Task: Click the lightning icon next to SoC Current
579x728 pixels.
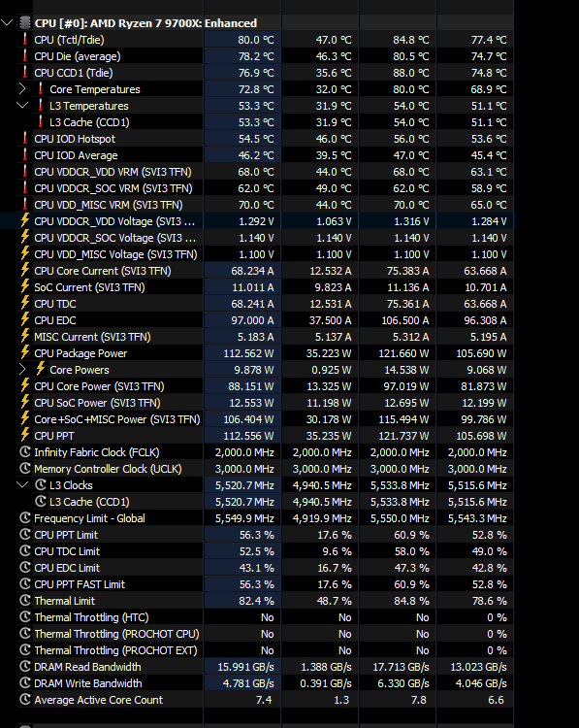Action: tap(25, 286)
